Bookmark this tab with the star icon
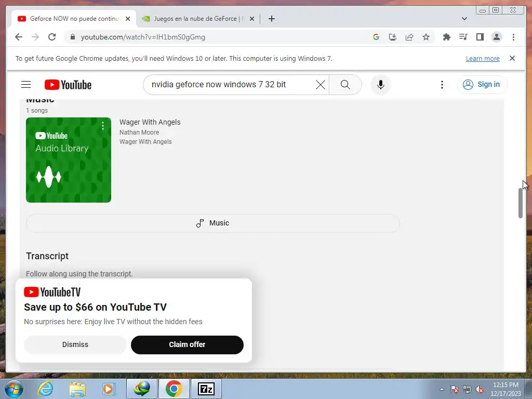Image resolution: width=532 pixels, height=399 pixels. tap(426, 37)
